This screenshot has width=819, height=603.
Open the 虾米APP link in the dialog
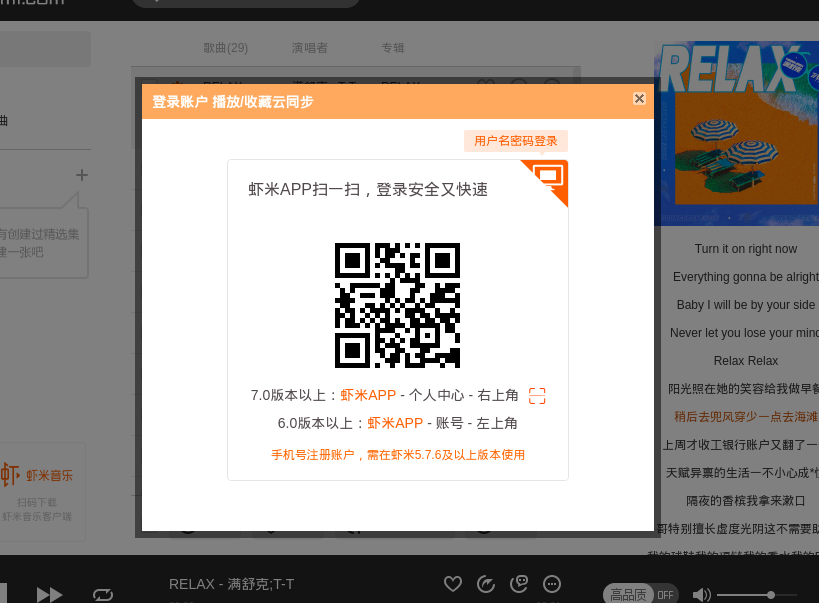(369, 395)
